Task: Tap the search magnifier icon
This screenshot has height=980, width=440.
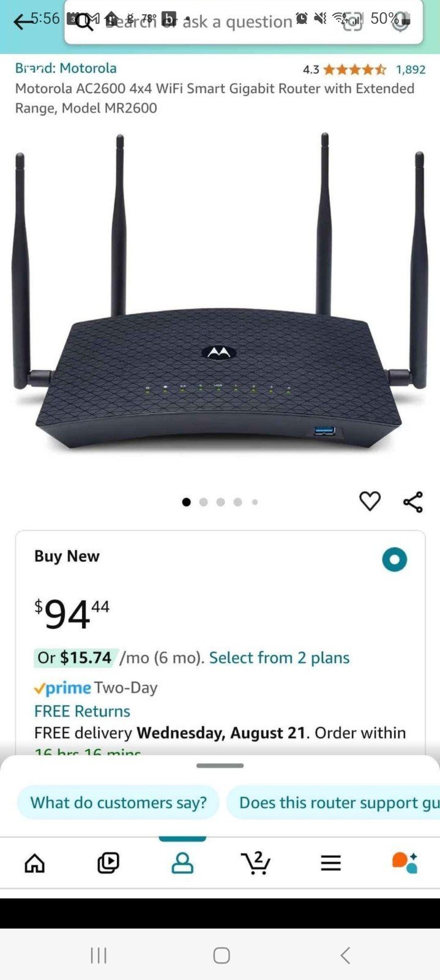Action: click(85, 23)
